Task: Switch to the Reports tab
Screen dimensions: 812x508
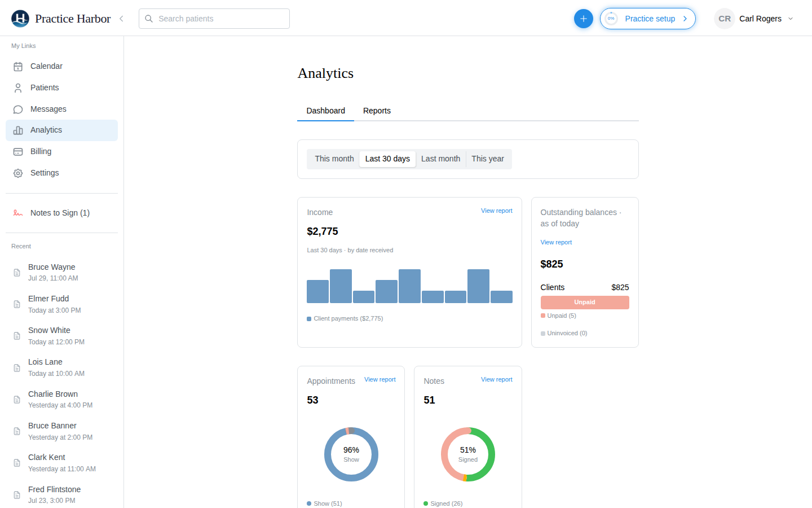Action: [x=377, y=111]
